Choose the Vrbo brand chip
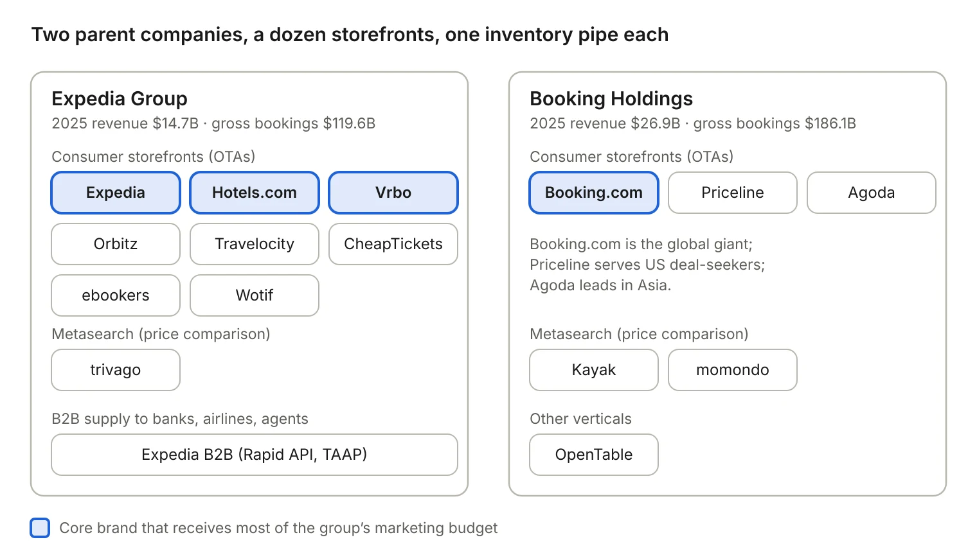 coord(393,193)
